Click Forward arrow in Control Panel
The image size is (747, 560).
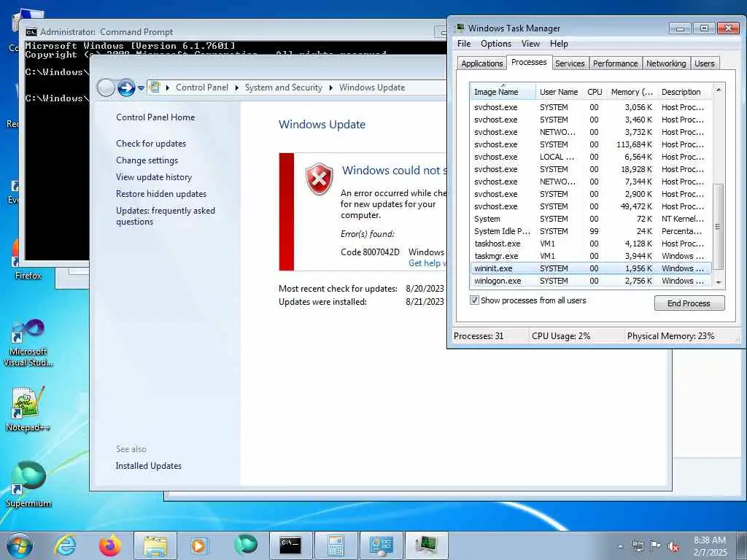point(126,87)
